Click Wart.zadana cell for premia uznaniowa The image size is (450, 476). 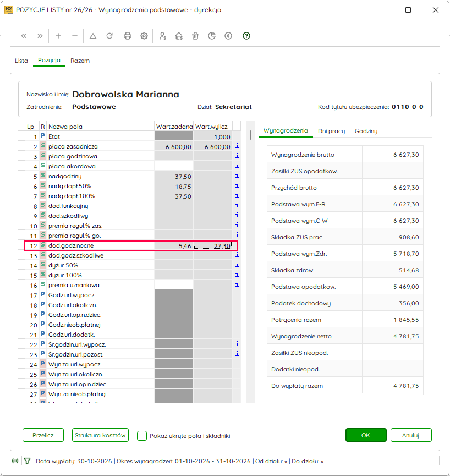(174, 285)
